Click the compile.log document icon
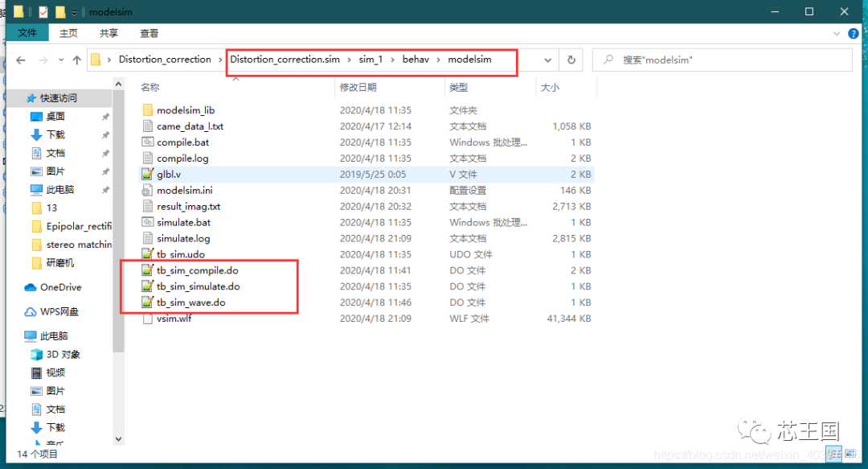Image resolution: width=868 pixels, height=469 pixels. [148, 158]
